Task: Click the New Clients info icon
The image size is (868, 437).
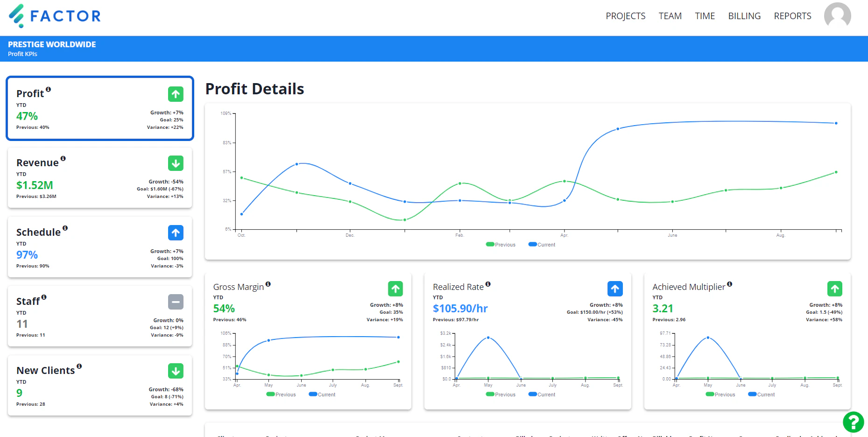Action: [x=78, y=366]
